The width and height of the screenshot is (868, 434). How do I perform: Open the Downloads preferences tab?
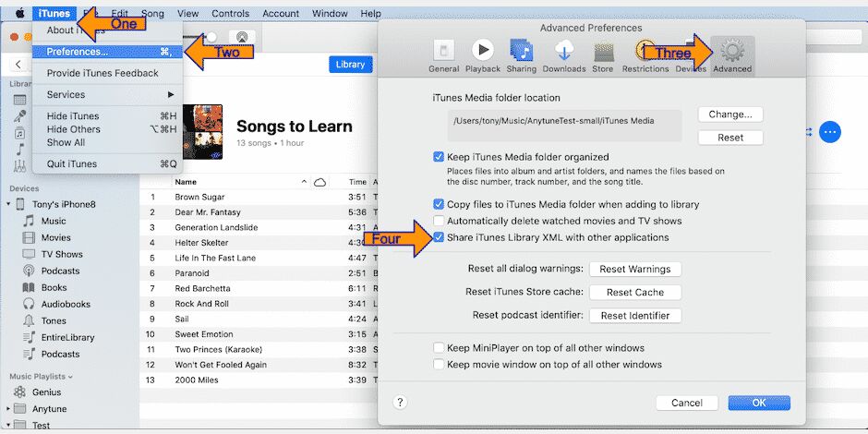coord(564,56)
